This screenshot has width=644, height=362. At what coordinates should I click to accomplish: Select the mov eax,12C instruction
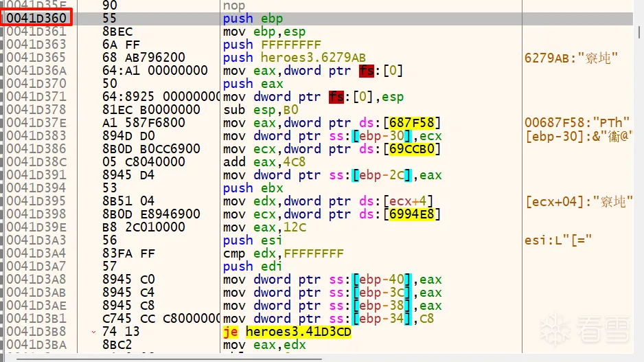[262, 227]
